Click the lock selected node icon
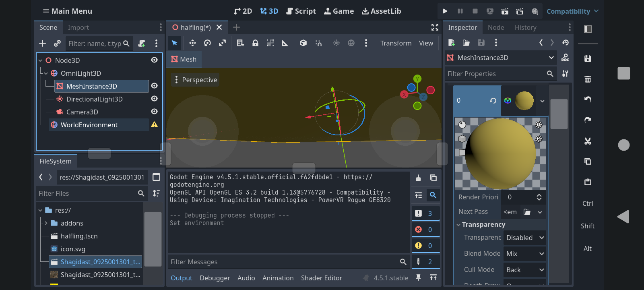Viewport: 644px width, 290px height. point(255,43)
